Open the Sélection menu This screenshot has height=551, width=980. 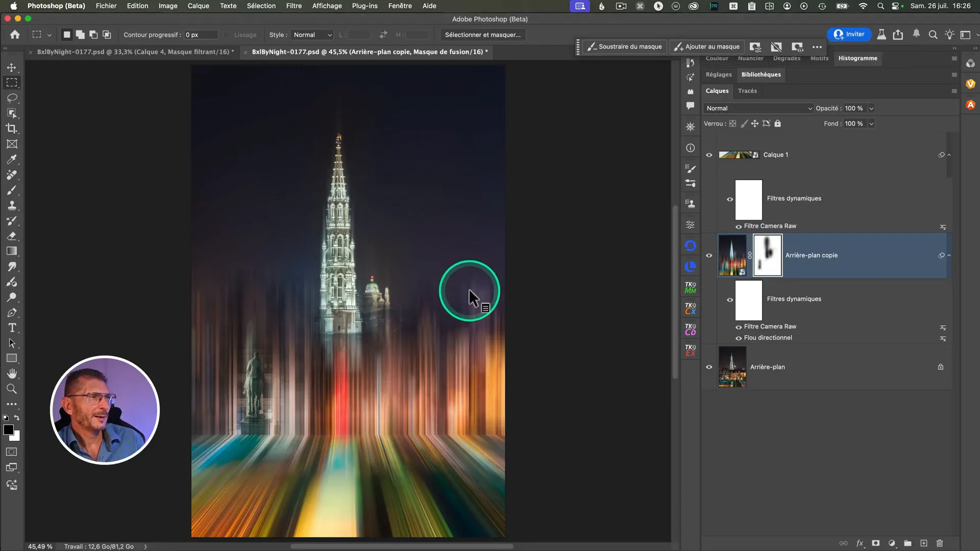point(261,6)
